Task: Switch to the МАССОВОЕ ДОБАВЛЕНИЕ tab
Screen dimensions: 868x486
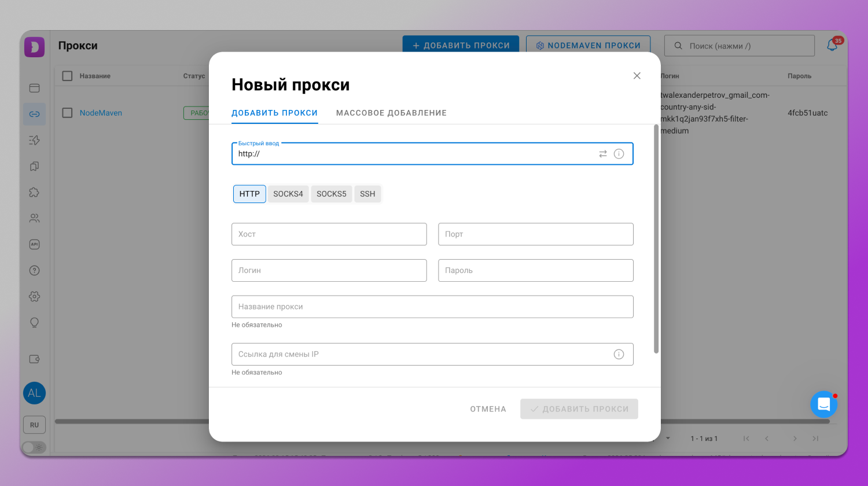Action: pos(391,113)
